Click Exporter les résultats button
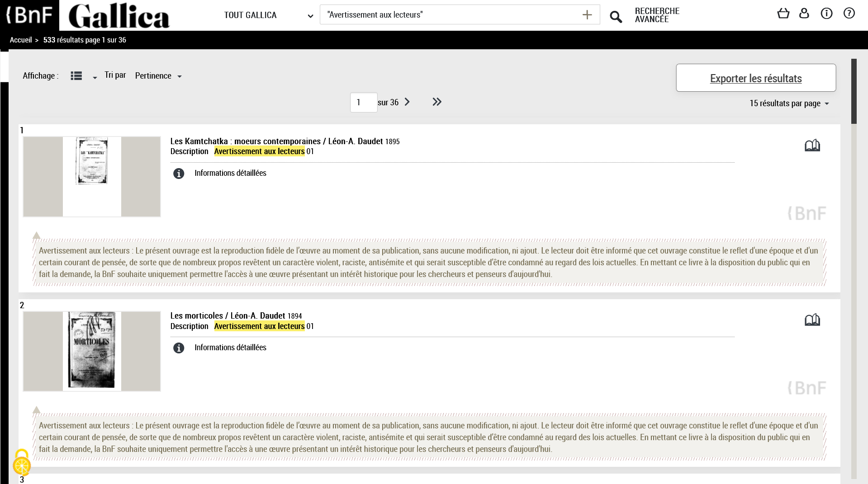 tap(756, 78)
